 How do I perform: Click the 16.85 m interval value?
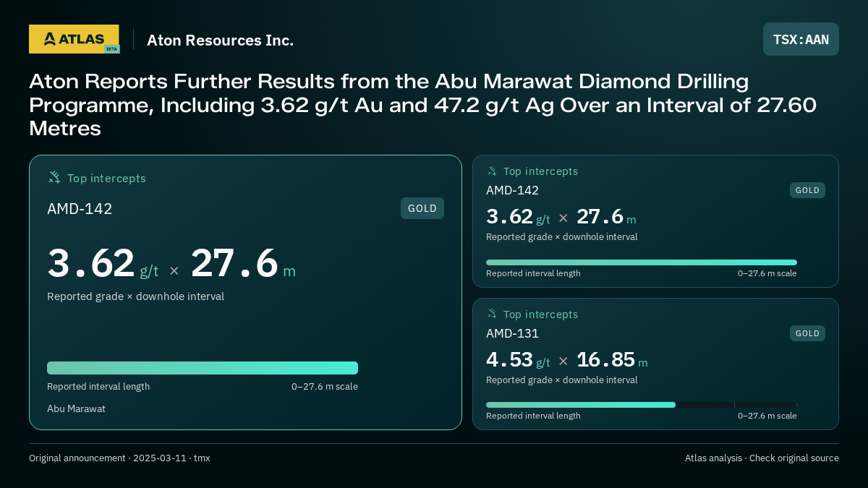pos(612,359)
